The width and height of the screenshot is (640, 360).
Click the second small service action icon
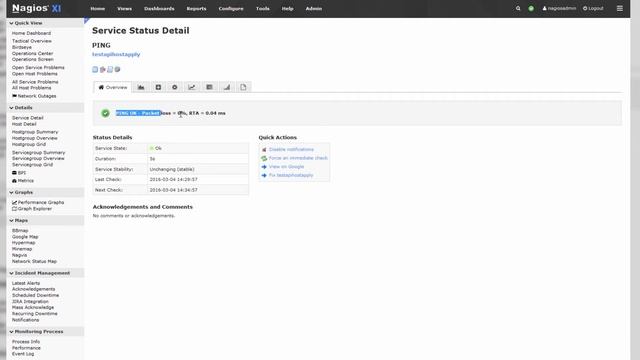[102, 69]
